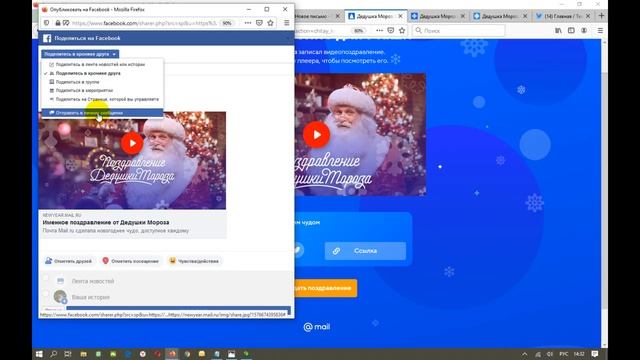The width and height of the screenshot is (640, 360).
Task: Open Firefox menu in Facebook share popup
Action: coord(287,23)
